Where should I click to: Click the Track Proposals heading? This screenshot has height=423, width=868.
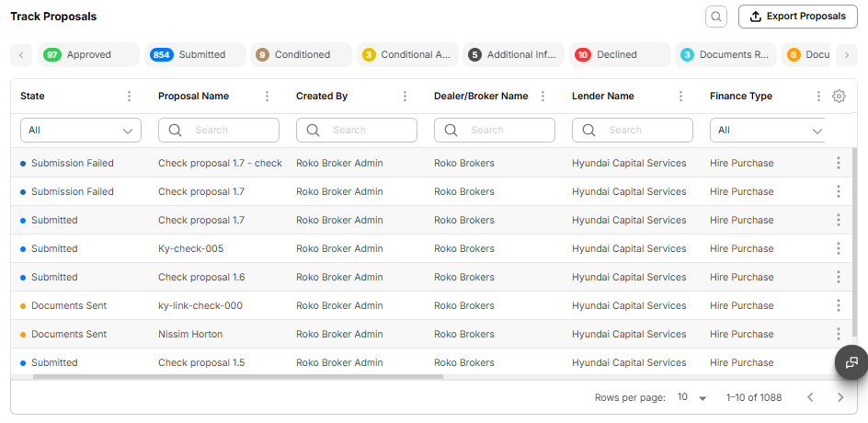(53, 17)
